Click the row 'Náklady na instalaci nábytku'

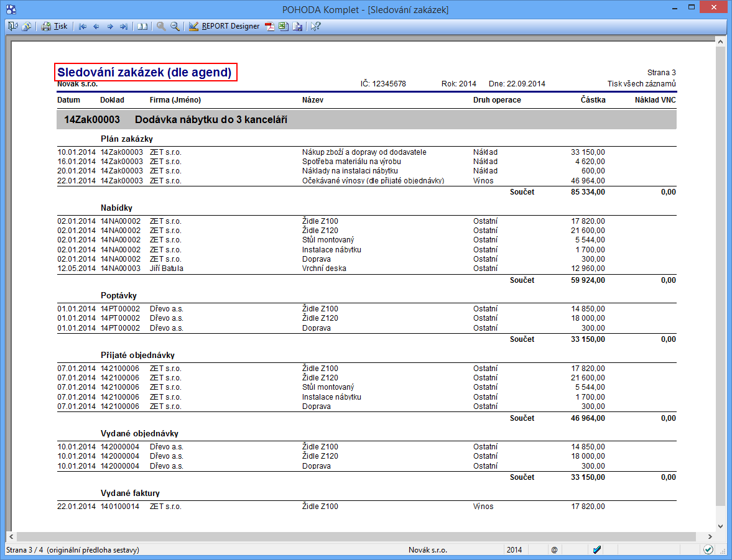366,171
